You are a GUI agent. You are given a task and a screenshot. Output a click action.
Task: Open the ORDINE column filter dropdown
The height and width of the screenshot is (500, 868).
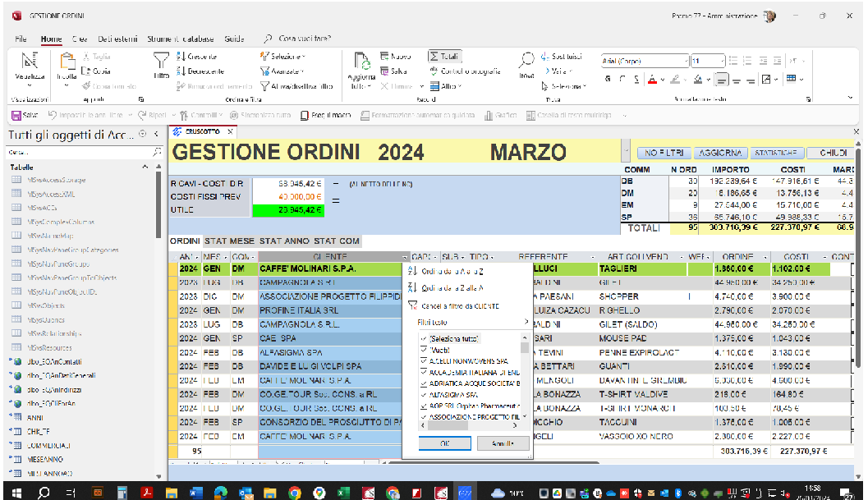pos(765,257)
